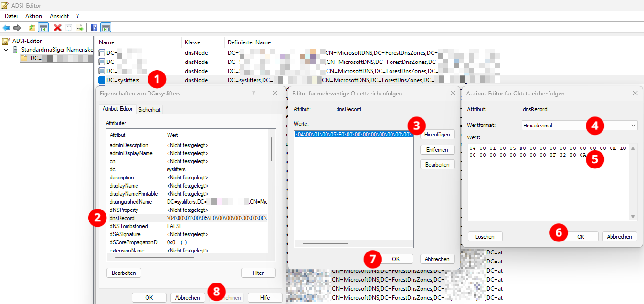Click into the hexadecimal Wert text field
The image size is (644, 304).
pyautogui.click(x=548, y=182)
